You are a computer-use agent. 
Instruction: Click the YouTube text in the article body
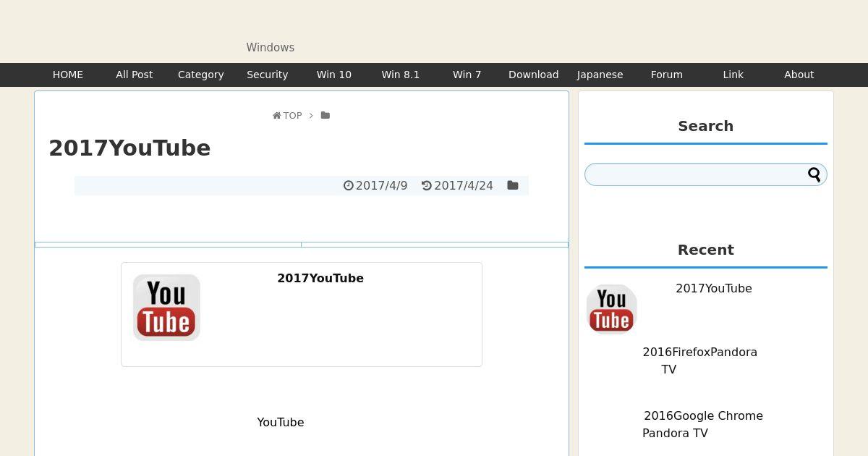pos(281,422)
